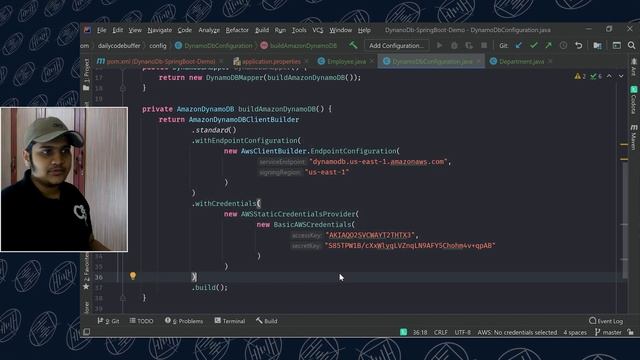The height and width of the screenshot is (360, 640).
Task: Open the Maven tool window
Action: pyautogui.click(x=633, y=137)
